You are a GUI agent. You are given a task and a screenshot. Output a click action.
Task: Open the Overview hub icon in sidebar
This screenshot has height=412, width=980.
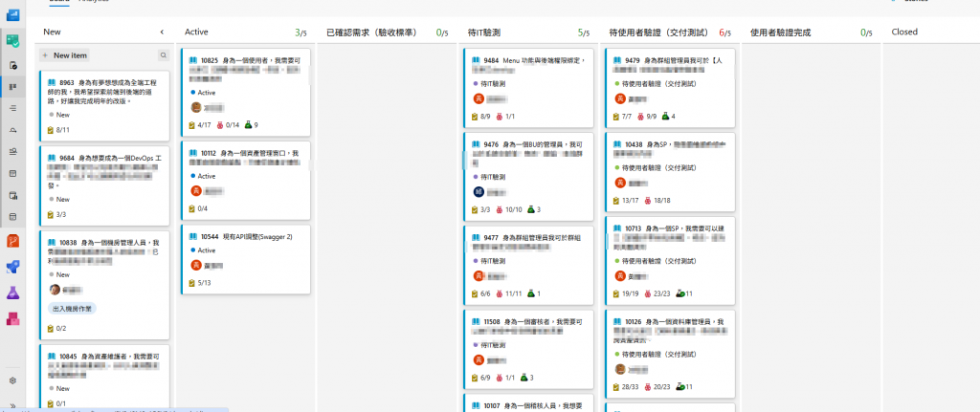coord(13,15)
